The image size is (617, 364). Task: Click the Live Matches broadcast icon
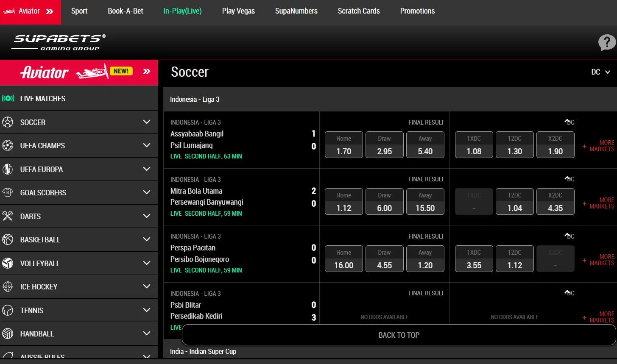(x=8, y=98)
